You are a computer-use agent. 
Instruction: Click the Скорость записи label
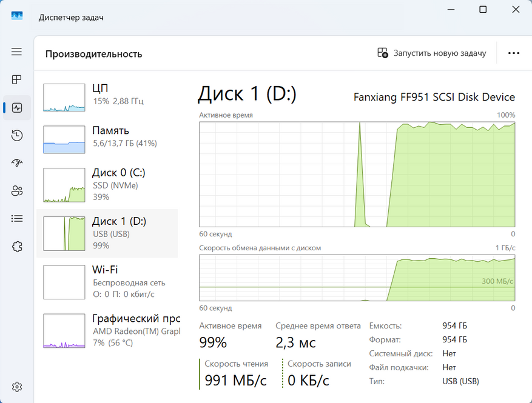319,364
